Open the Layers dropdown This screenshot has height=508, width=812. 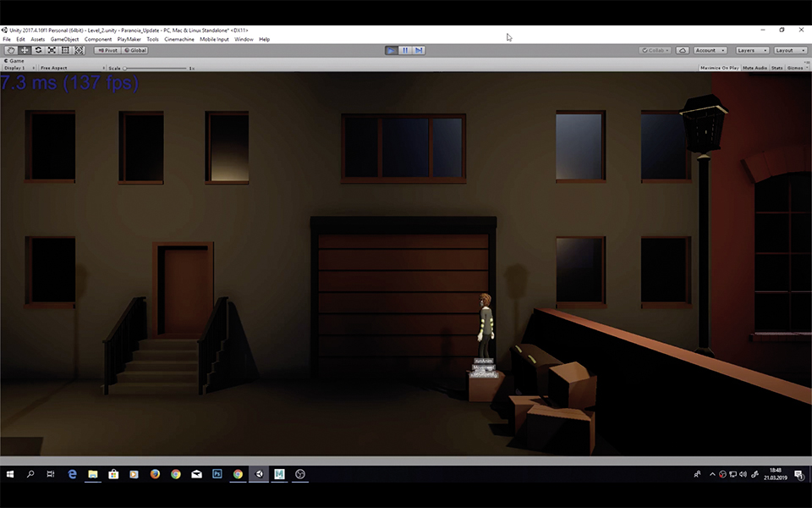[x=751, y=51]
